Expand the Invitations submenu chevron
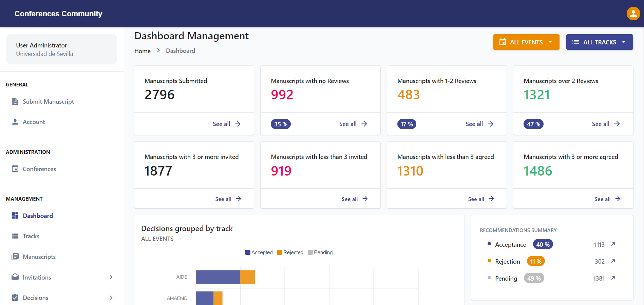644x305 pixels. coord(111,277)
